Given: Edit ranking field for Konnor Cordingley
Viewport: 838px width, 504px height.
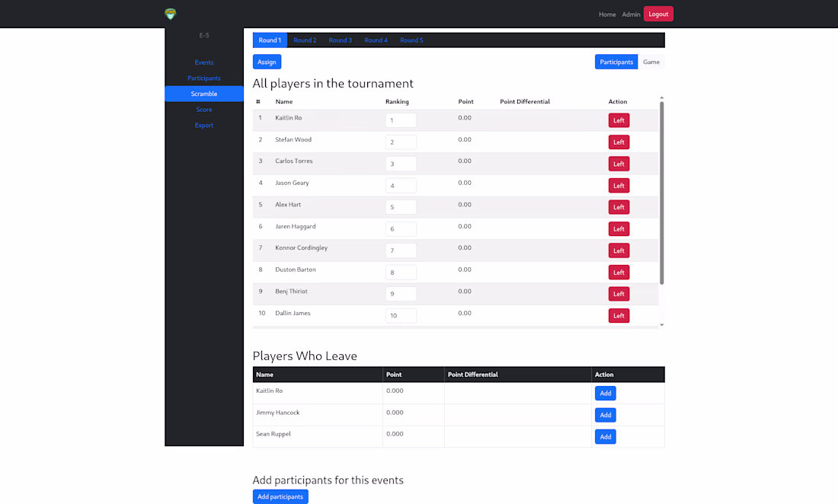Looking at the screenshot, I should coord(401,250).
